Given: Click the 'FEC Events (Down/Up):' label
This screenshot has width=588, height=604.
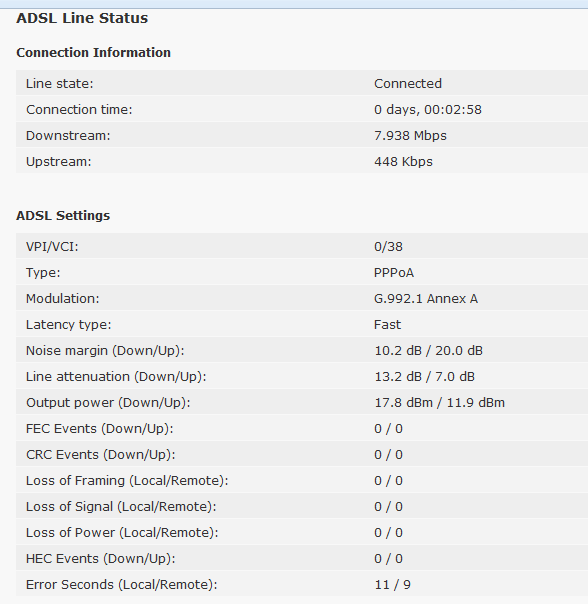Looking at the screenshot, I should click(x=100, y=429).
